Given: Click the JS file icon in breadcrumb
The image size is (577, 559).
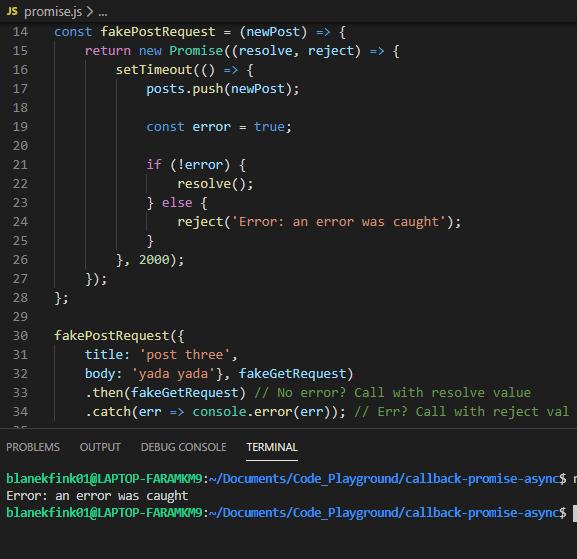Looking at the screenshot, I should click(x=12, y=11).
